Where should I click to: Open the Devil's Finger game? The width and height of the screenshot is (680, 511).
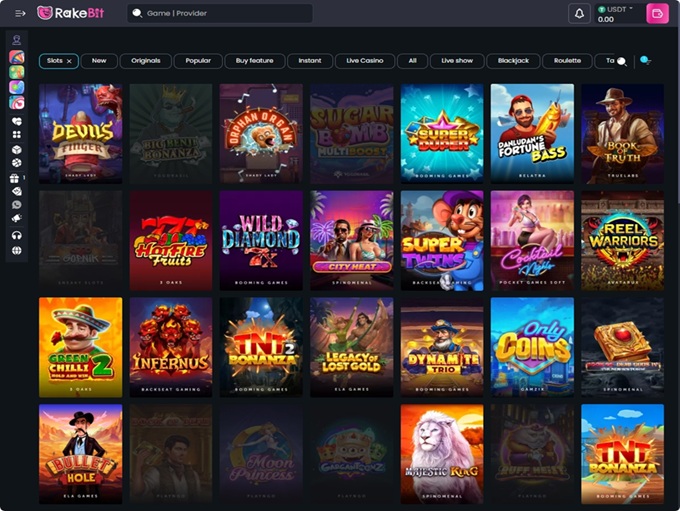[x=81, y=134]
